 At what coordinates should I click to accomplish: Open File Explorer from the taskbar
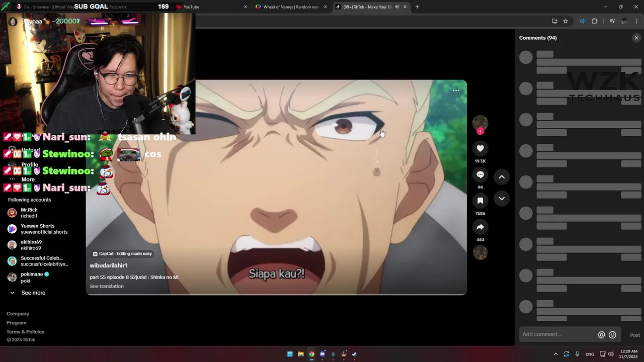301,354
